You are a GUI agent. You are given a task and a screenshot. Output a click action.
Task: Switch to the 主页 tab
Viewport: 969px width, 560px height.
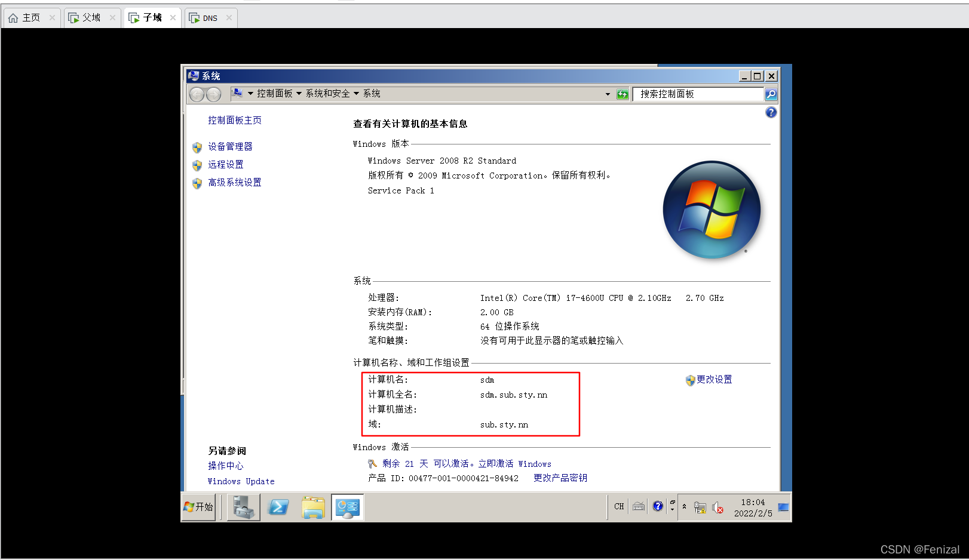pos(32,18)
